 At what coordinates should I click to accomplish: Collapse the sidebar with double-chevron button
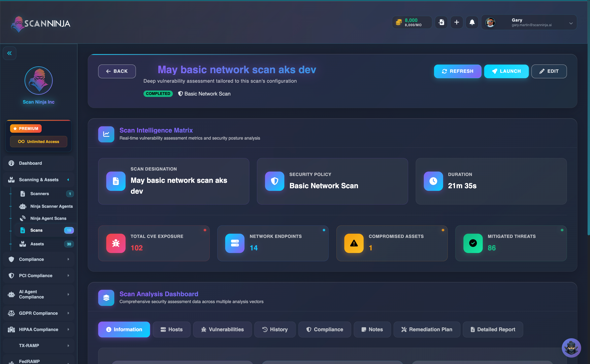[9, 53]
